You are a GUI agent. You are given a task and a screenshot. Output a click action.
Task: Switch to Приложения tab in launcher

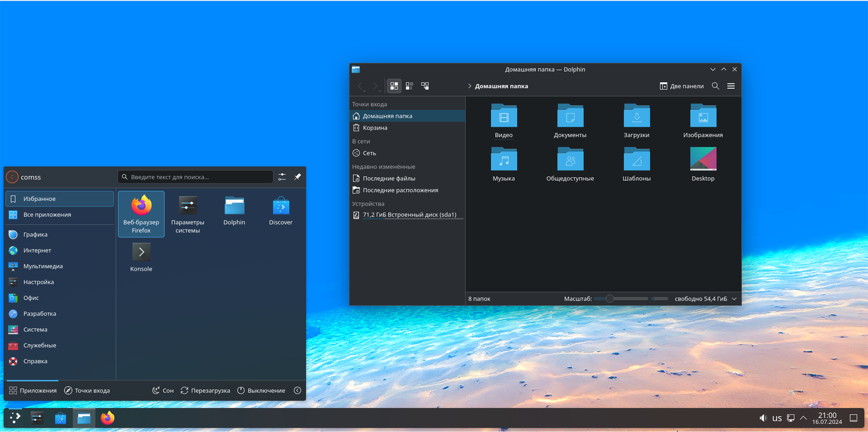(33, 390)
